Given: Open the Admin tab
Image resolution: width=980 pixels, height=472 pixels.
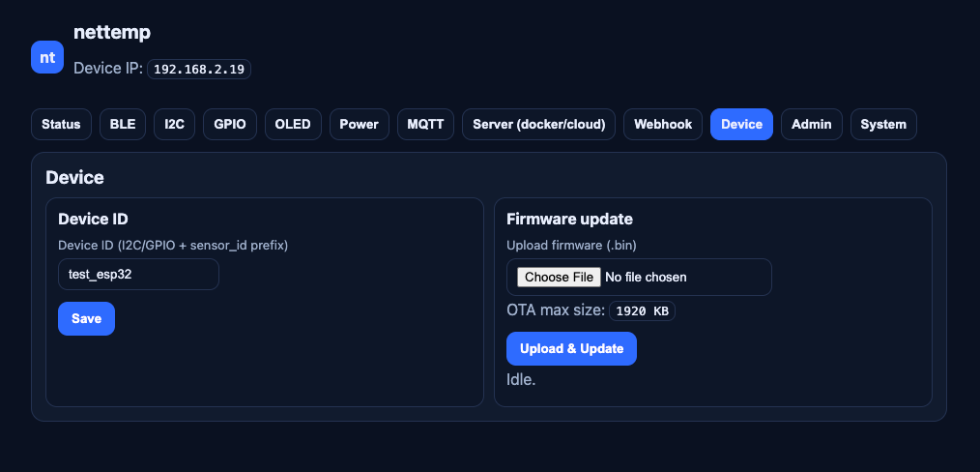Looking at the screenshot, I should (812, 125).
